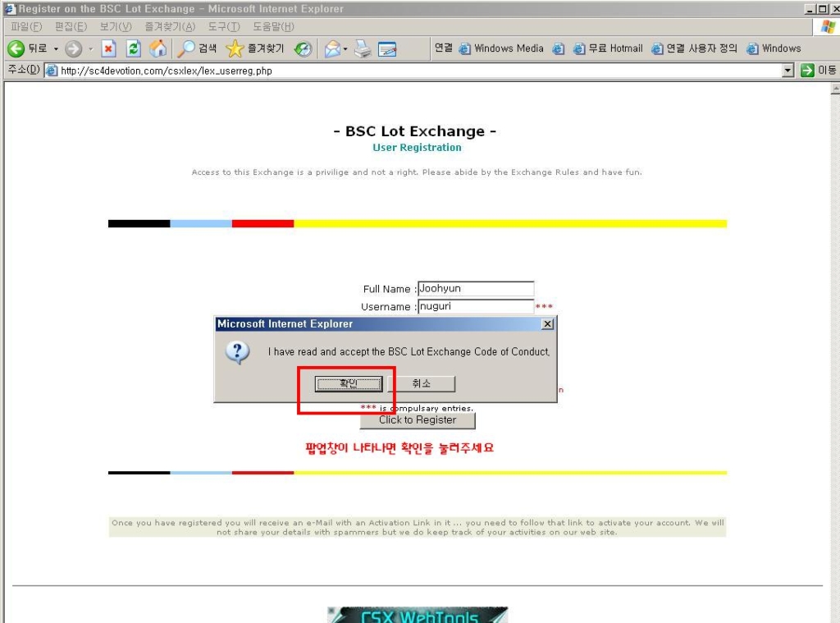
Task: Open the Back button history dropdown arrow
Action: [56, 48]
